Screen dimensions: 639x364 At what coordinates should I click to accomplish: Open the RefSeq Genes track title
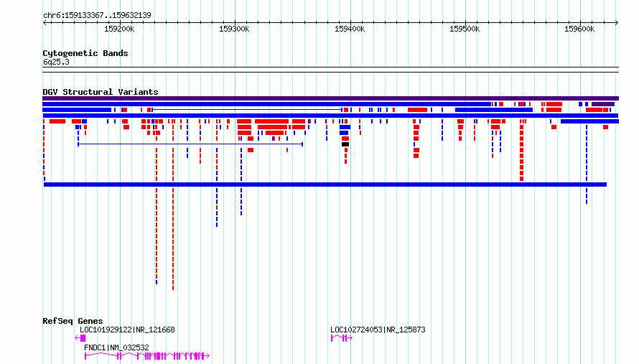coord(73,321)
